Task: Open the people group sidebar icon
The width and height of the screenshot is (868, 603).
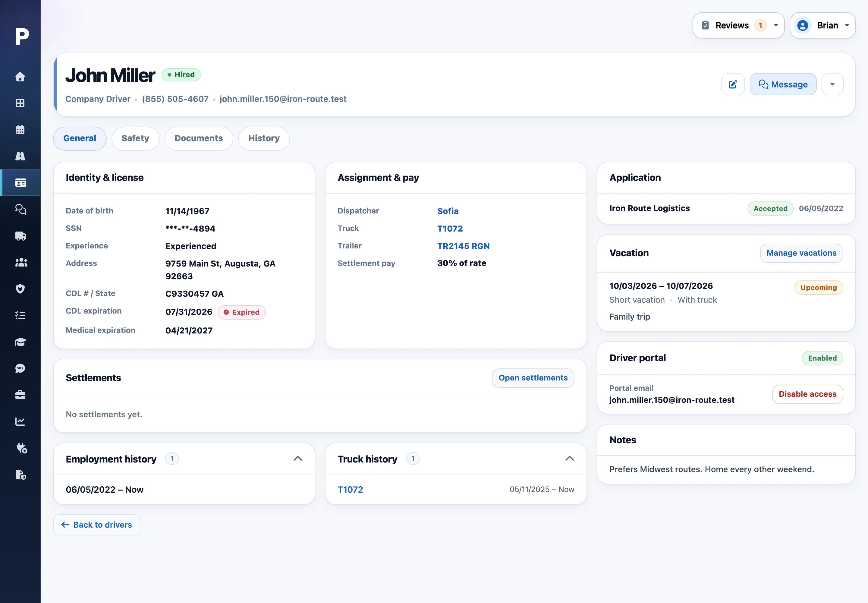Action: click(20, 262)
